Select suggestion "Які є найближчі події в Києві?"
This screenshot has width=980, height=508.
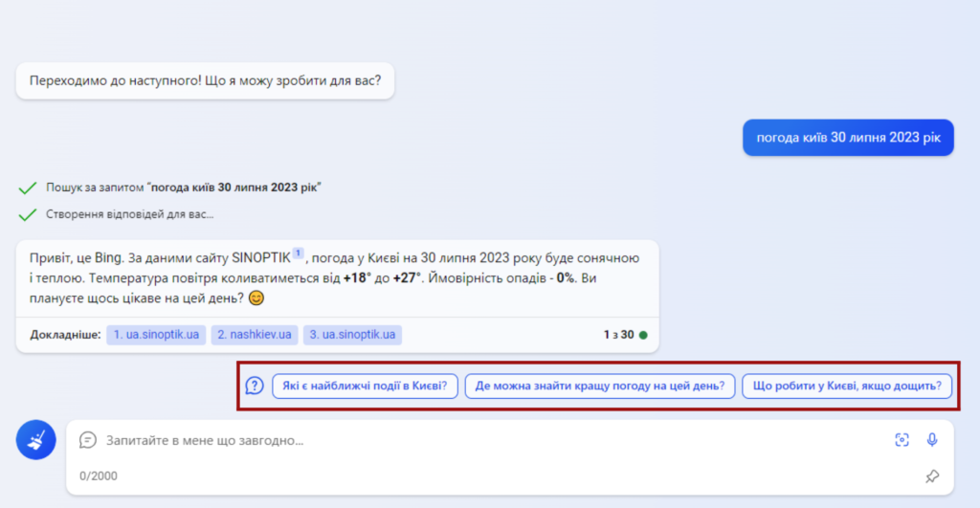(366, 387)
